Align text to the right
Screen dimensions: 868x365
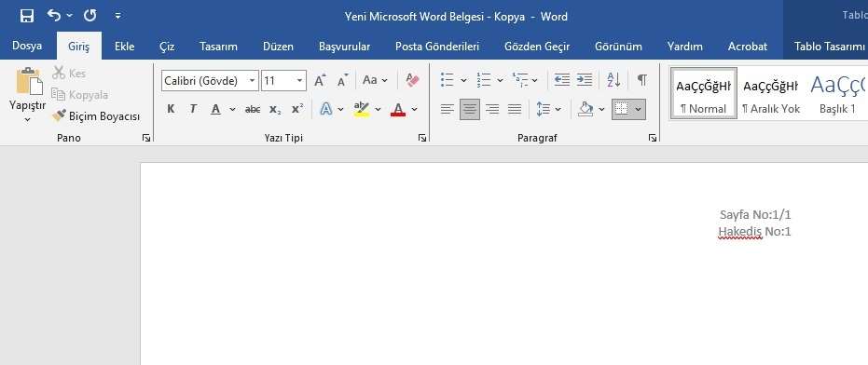point(492,109)
